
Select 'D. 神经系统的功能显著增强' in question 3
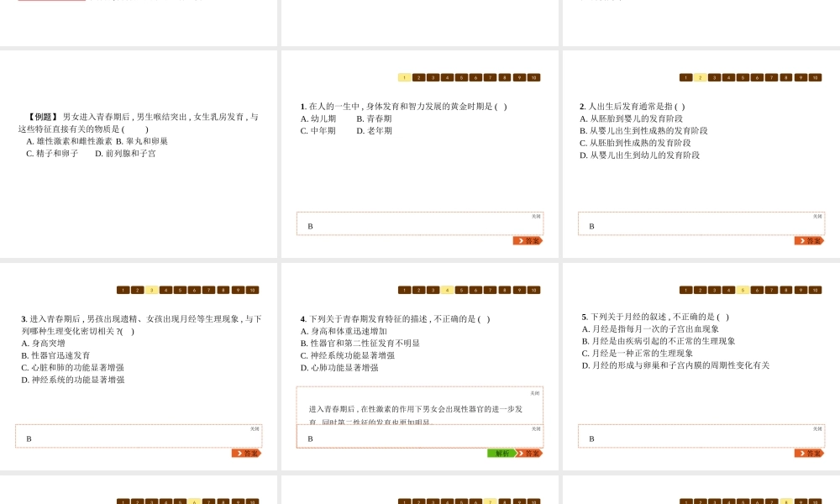click(73, 380)
